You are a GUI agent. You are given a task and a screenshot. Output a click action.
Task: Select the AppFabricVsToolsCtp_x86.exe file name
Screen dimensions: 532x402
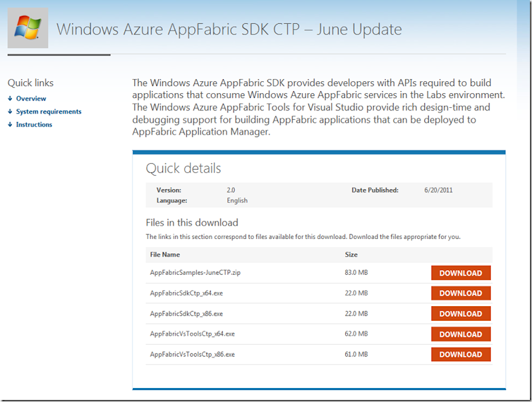(x=192, y=354)
